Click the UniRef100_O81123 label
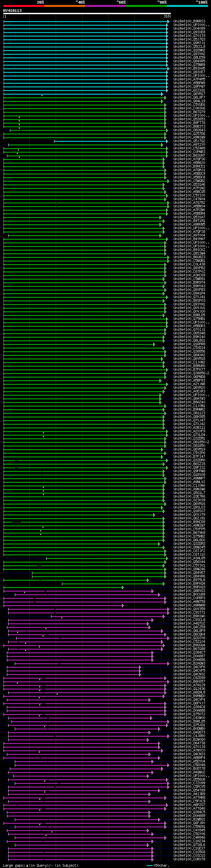211x868 pixels. click(189, 413)
